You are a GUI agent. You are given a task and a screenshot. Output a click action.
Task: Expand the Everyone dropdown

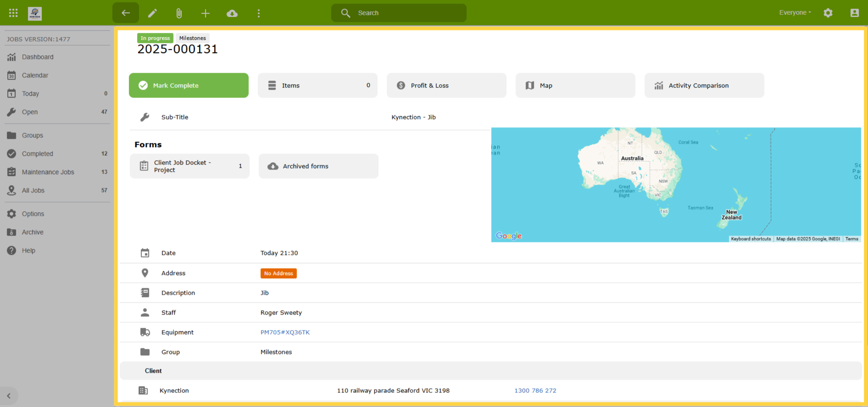tap(795, 13)
